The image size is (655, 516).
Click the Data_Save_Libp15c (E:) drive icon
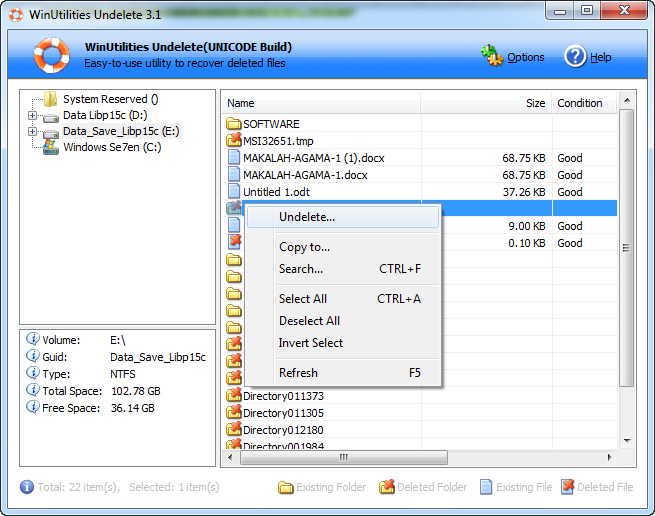[51, 134]
